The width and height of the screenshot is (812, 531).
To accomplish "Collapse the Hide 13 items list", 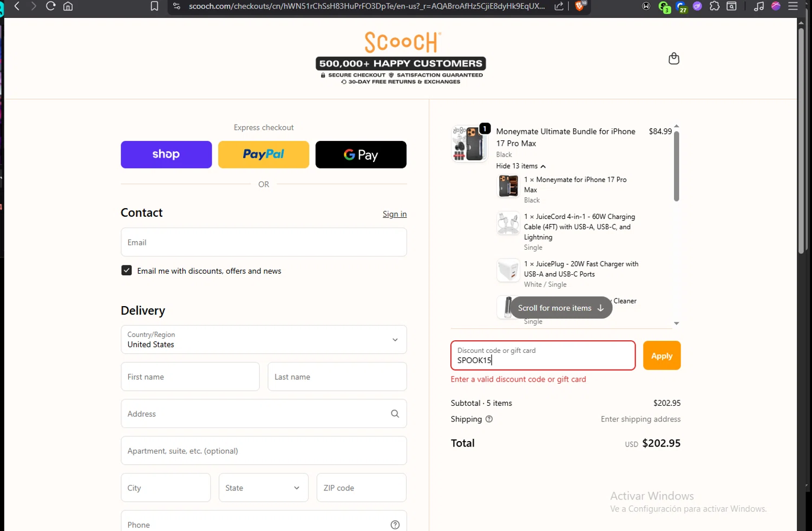I will tap(521, 166).
